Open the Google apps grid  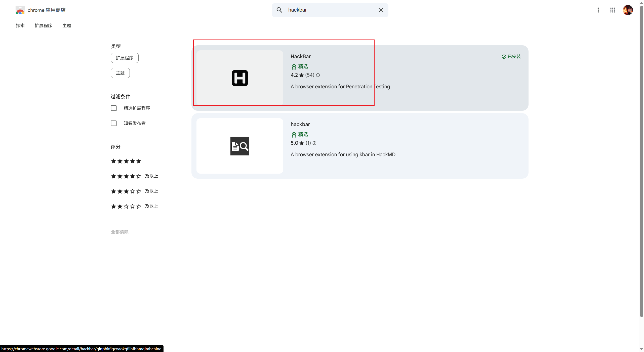[613, 10]
